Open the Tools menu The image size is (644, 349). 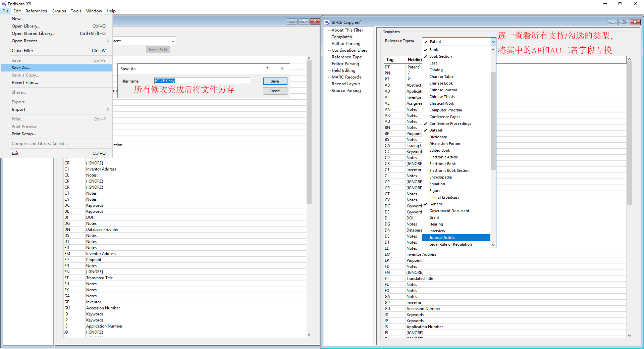click(x=76, y=11)
